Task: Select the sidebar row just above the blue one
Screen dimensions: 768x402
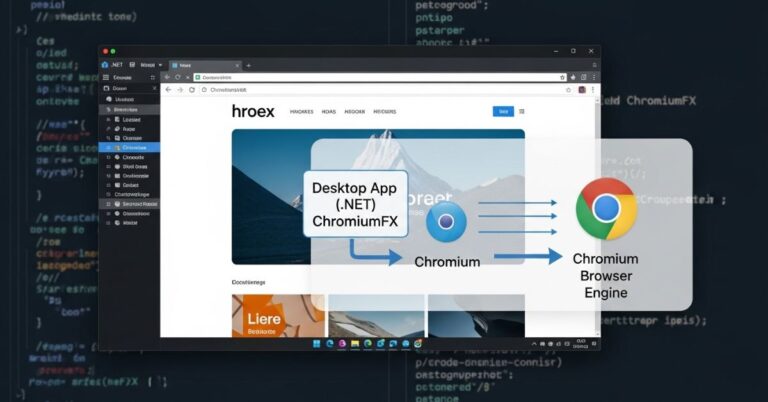Action: [x=129, y=138]
